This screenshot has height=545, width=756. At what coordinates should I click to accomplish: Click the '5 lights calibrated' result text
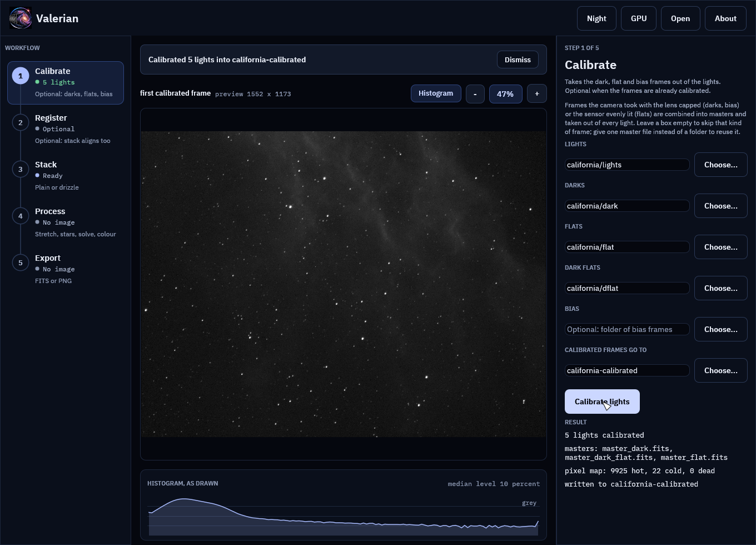(x=604, y=435)
